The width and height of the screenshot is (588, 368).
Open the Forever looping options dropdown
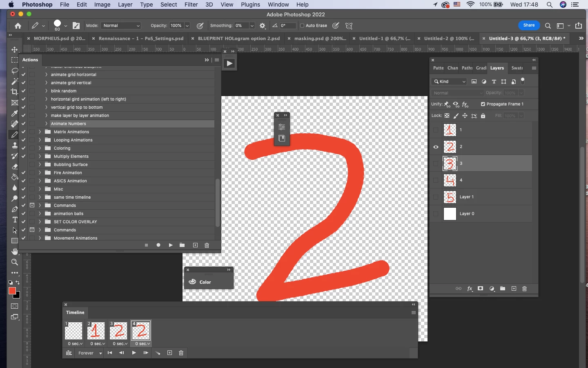90,353
